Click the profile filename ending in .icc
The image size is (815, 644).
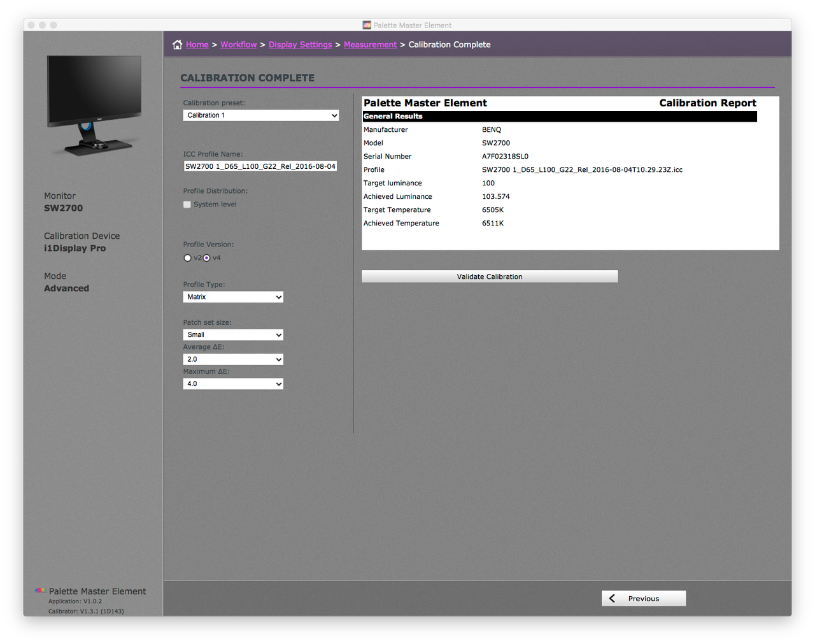[x=582, y=170]
